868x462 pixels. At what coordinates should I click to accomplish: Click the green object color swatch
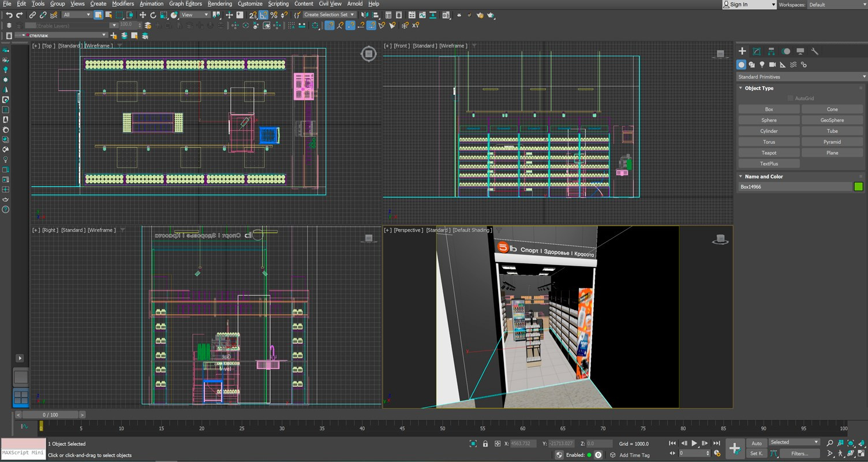point(858,187)
